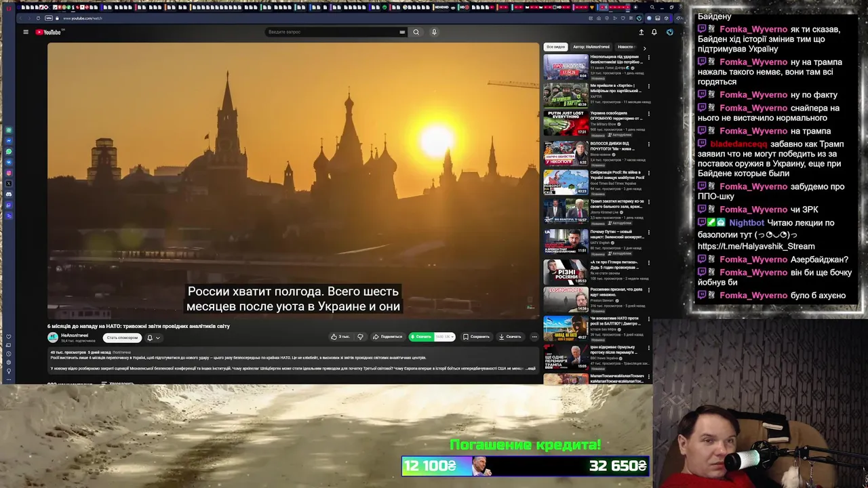868x488 pixels.
Task: Click the magnifier search button
Action: pyautogui.click(x=416, y=32)
